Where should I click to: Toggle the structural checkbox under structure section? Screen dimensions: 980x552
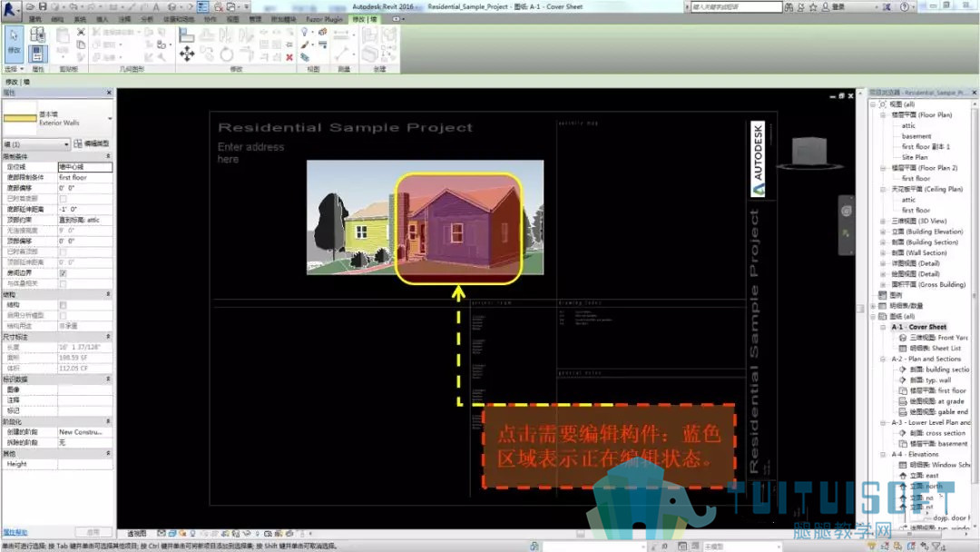63,305
